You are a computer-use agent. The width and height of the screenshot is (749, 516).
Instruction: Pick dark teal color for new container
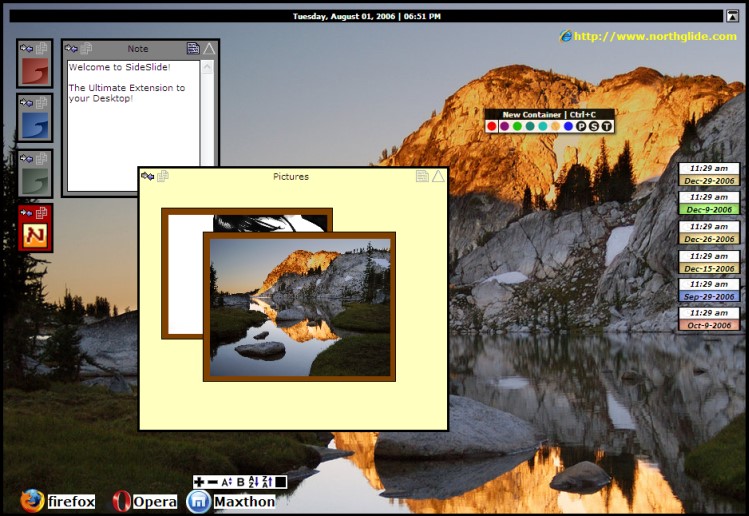(x=530, y=126)
